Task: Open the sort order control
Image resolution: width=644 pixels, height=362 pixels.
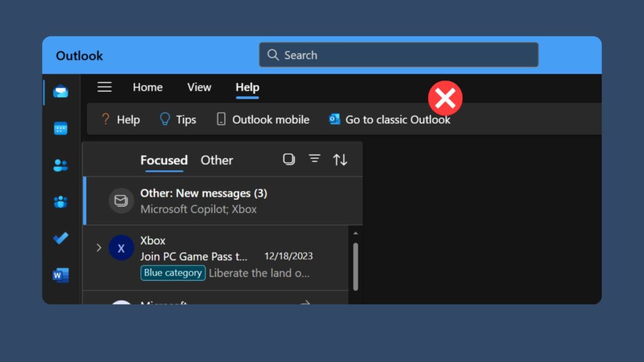Action: (x=340, y=160)
